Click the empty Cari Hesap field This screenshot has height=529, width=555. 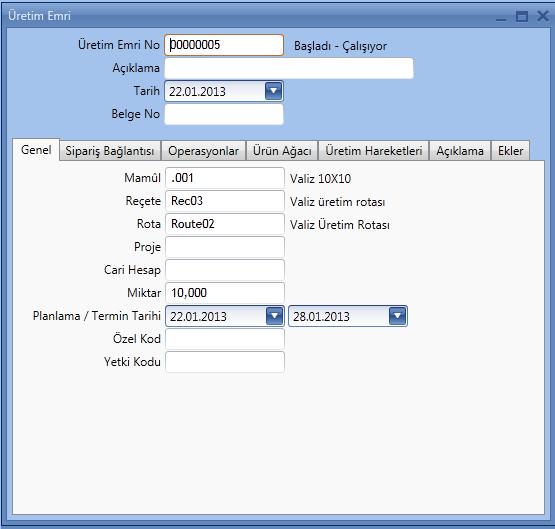(225, 270)
